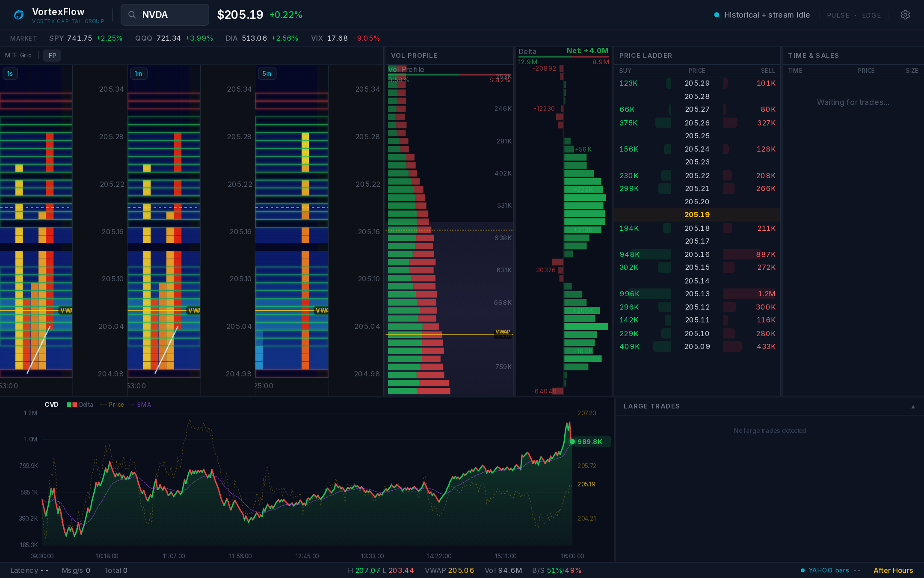Click the SPY 741.75 market ticker

point(86,38)
